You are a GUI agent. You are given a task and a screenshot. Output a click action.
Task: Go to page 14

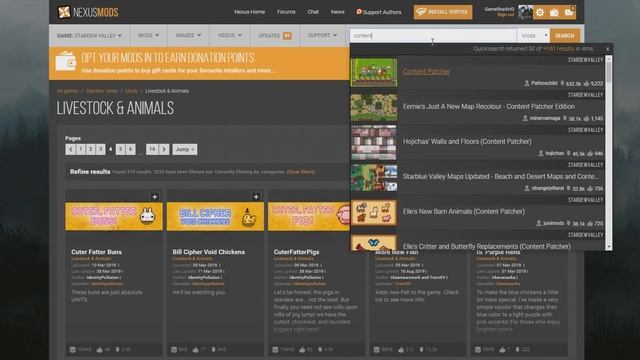coord(152,149)
